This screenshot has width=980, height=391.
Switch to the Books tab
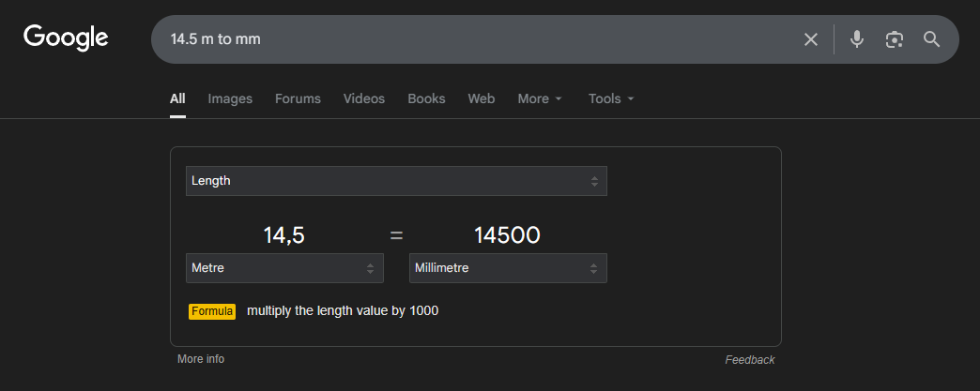[426, 98]
